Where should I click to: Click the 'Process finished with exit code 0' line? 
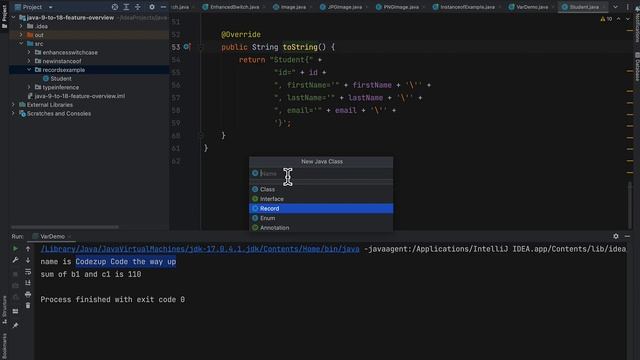point(113,300)
